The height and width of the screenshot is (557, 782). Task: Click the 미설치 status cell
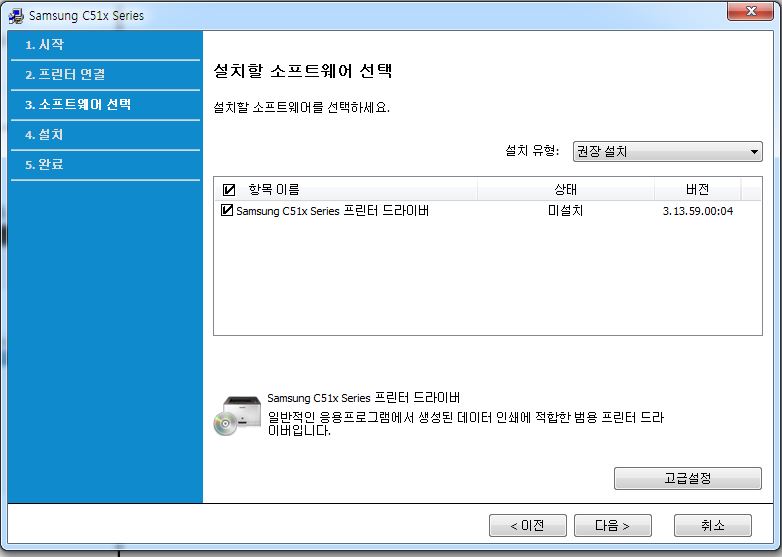(x=566, y=210)
